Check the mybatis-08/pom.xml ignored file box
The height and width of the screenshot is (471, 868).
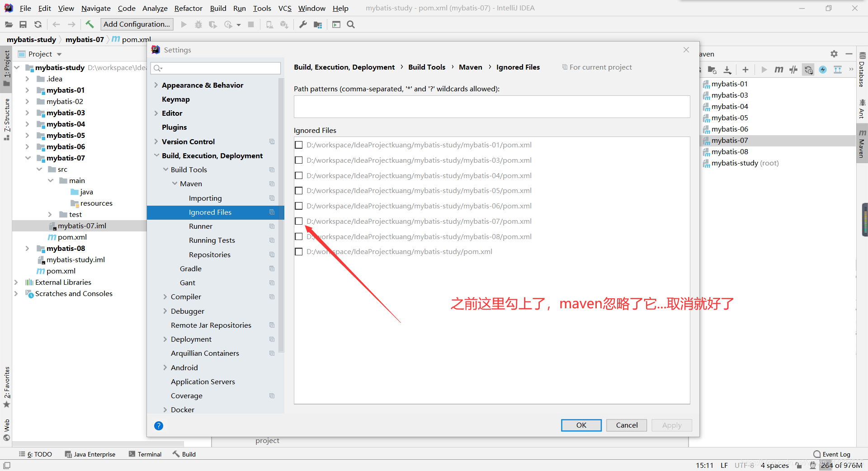coord(298,236)
